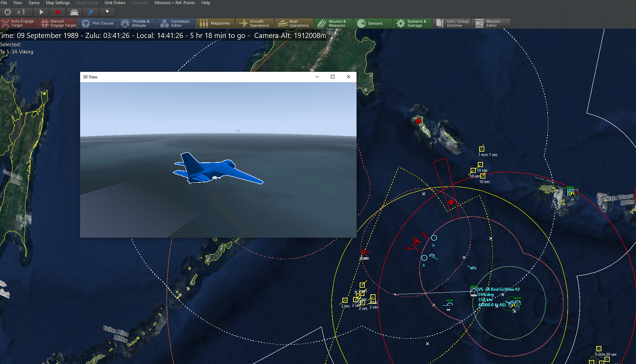Open Boat Operations
636x364 pixels.
click(294, 23)
